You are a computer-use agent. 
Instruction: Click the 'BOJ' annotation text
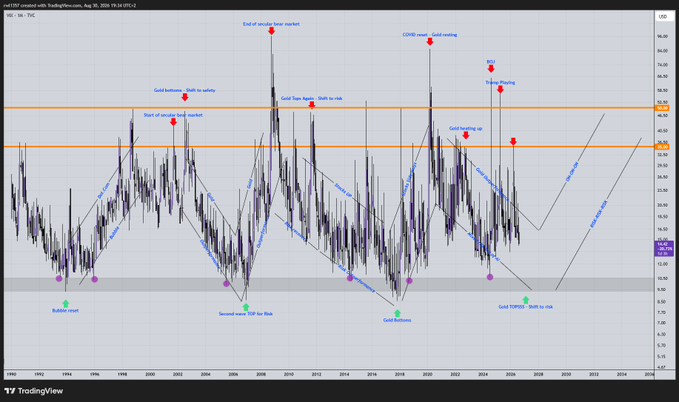coord(491,62)
